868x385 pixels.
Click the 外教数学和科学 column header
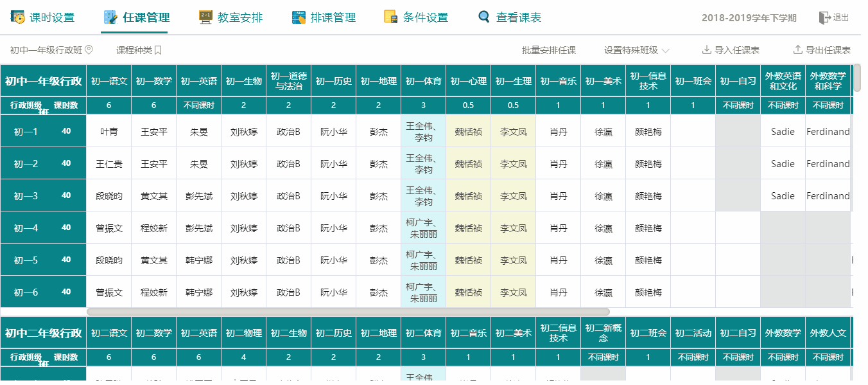pos(828,81)
